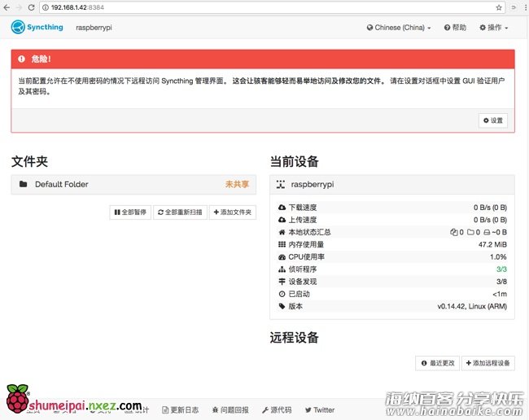The image size is (529, 420).
Task: Click the site info icon in address bar
Action: pyautogui.click(x=46, y=7)
